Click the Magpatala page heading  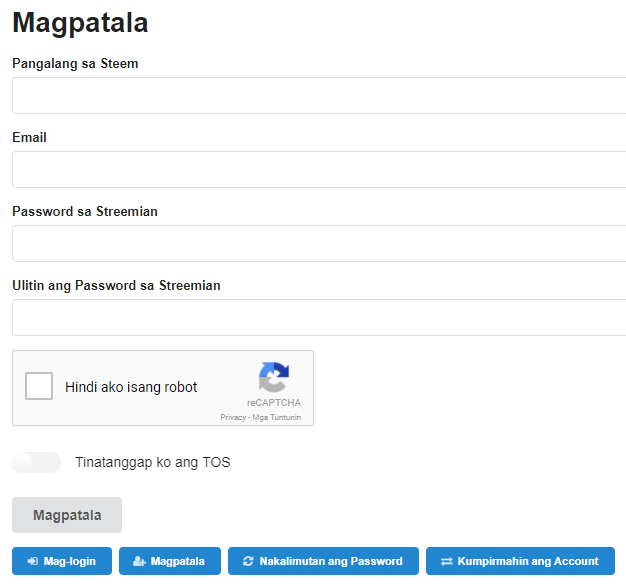pos(80,23)
